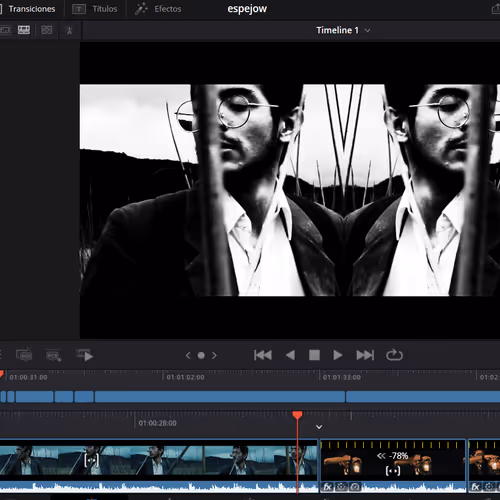The image size is (500, 500).
Task: Open the Efectos tab
Action: point(158,9)
